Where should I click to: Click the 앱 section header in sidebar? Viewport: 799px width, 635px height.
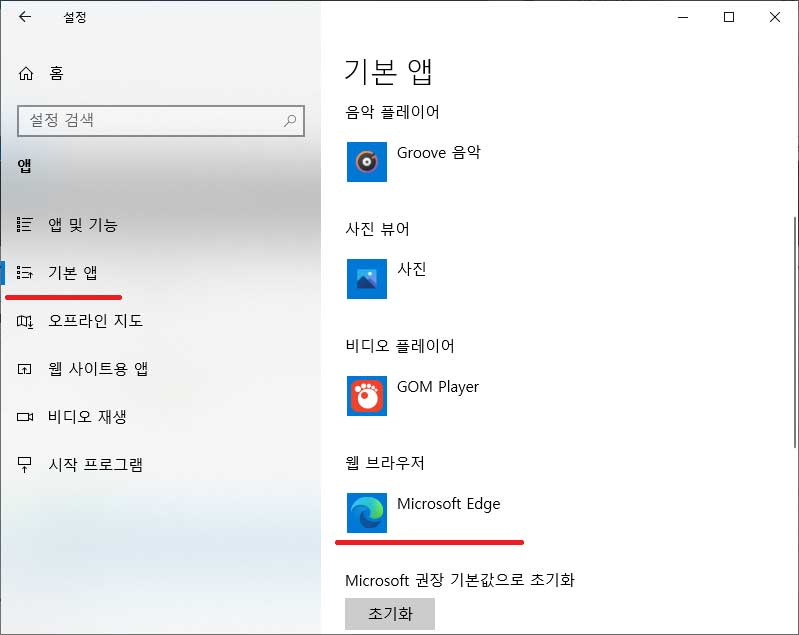pos(24,166)
